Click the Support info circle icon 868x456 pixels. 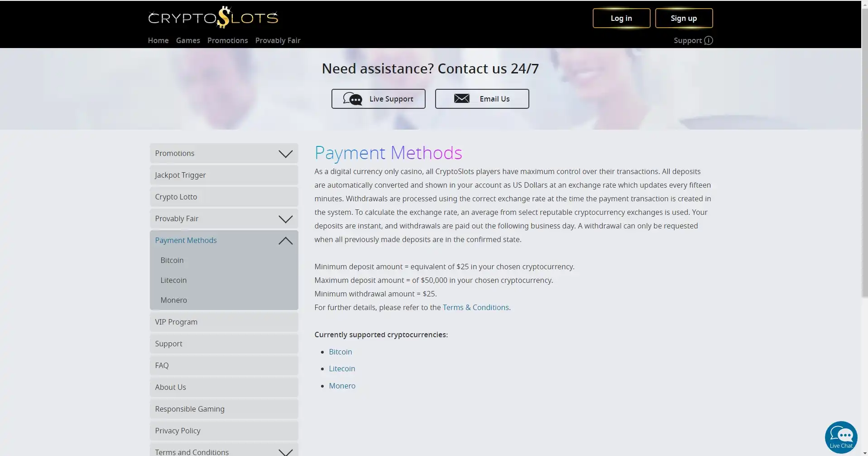[709, 40]
